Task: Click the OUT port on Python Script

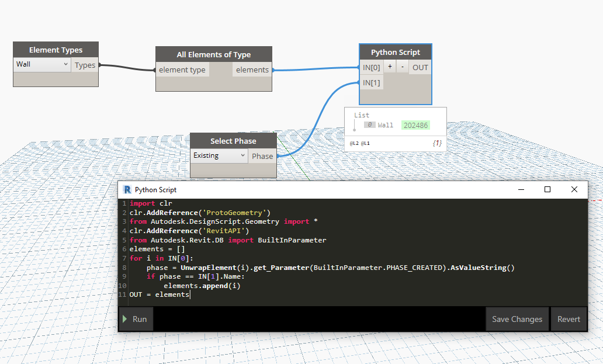Action: (420, 68)
